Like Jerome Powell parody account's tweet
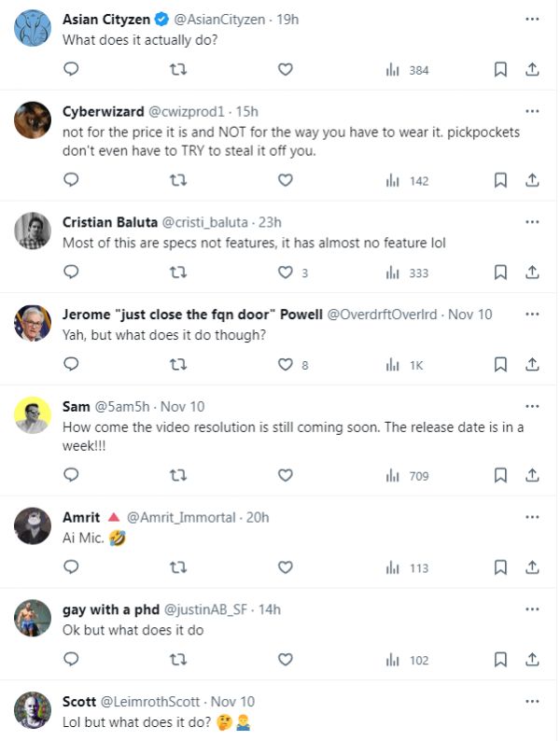Screen dimensions: 560x741 (x=287, y=365)
